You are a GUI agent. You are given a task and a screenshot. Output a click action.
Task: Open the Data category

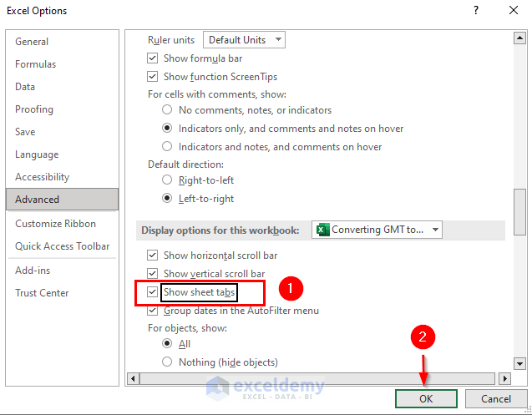pyautogui.click(x=62, y=87)
